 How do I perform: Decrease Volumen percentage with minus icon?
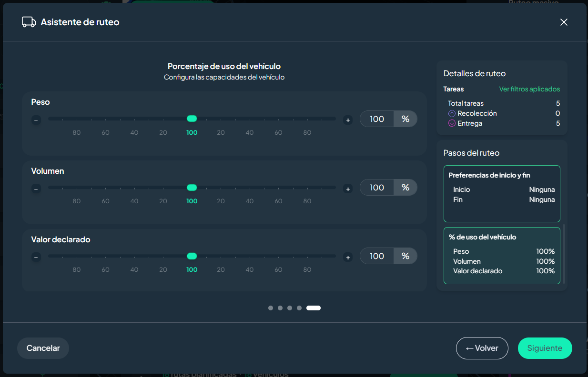[36, 189]
